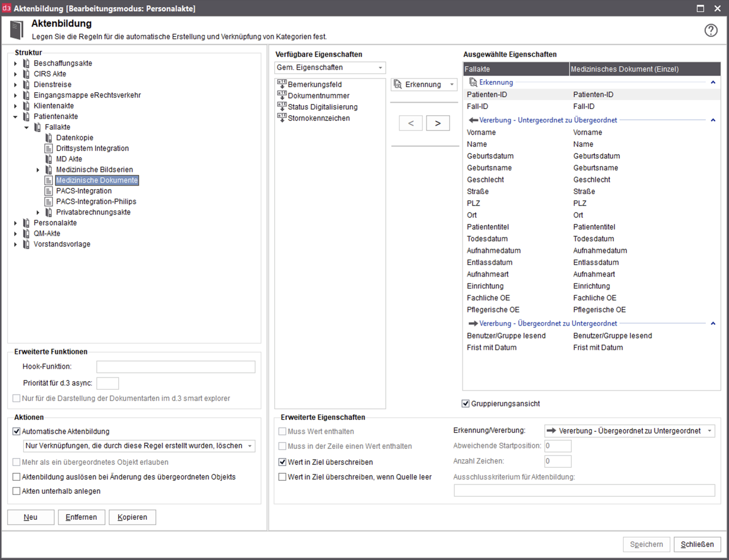
Task: Uncheck Gruppierungsansicht
Action: tap(465, 403)
